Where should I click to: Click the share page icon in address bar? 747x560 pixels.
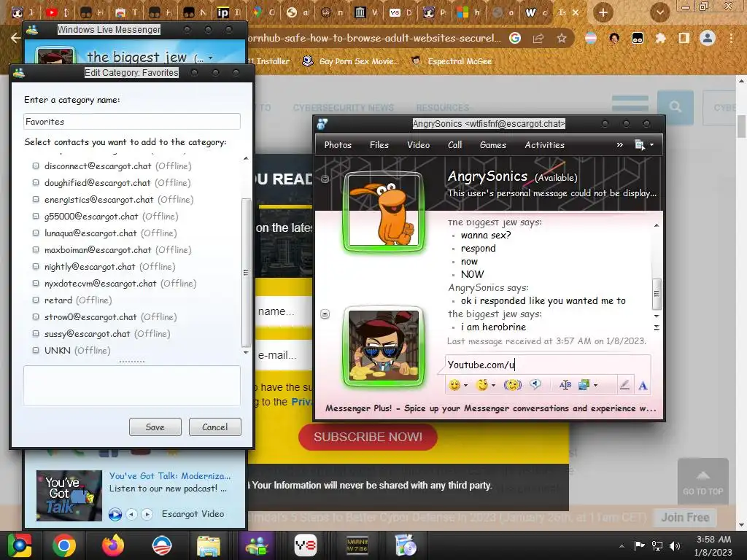pos(538,38)
